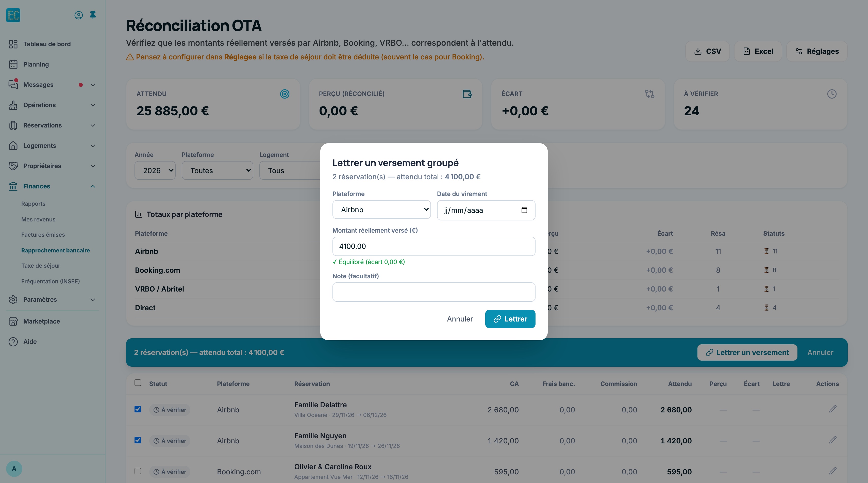Open the Plateforme dropdown in the dialog
The height and width of the screenshot is (483, 868).
tap(381, 210)
